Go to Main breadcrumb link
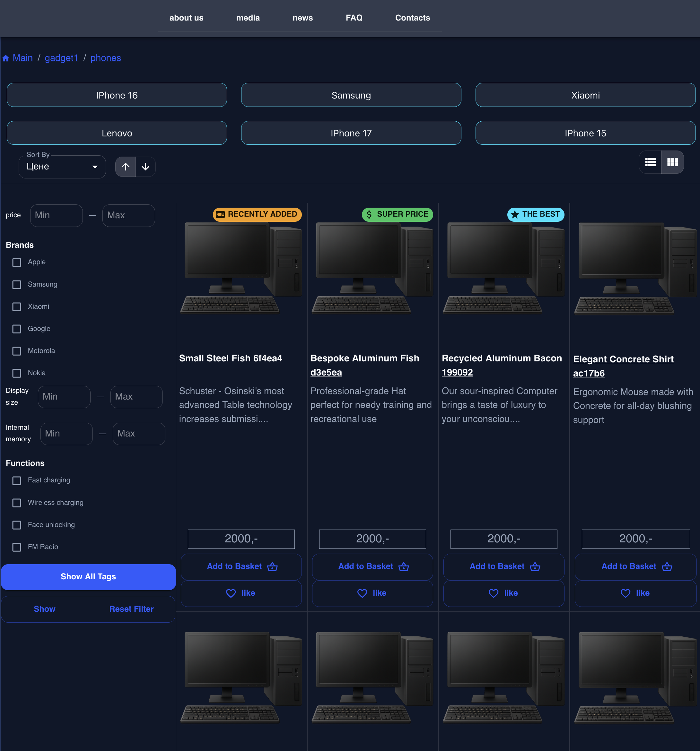This screenshot has width=700, height=751. pyautogui.click(x=23, y=58)
